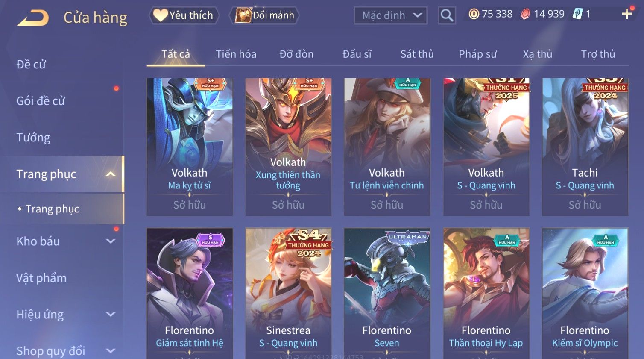Click the blue voucher ticket icon
644x359 pixels.
tap(577, 14)
